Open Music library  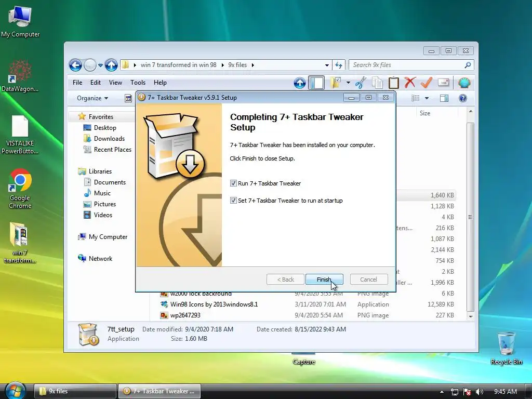tap(102, 193)
